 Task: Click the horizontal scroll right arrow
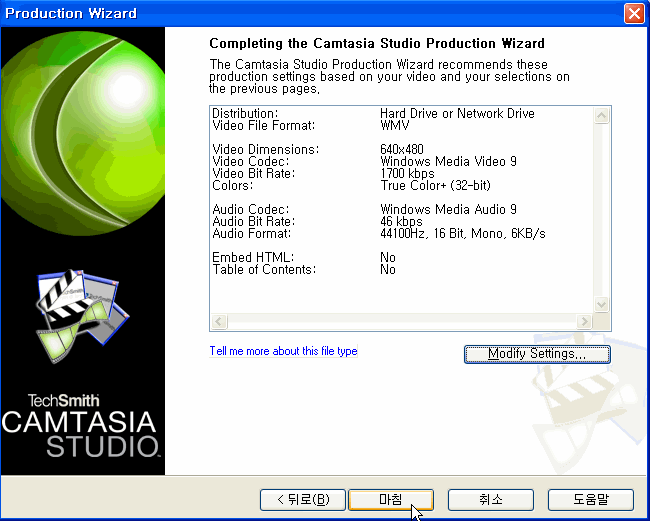point(584,321)
